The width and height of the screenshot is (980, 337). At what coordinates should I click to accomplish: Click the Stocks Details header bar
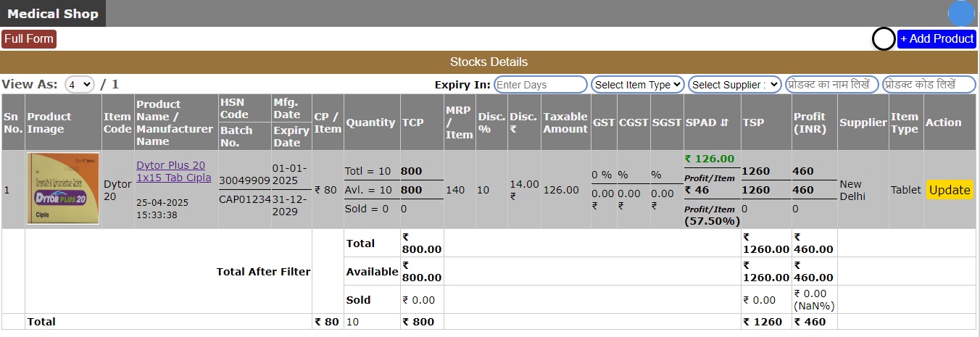coord(489,62)
